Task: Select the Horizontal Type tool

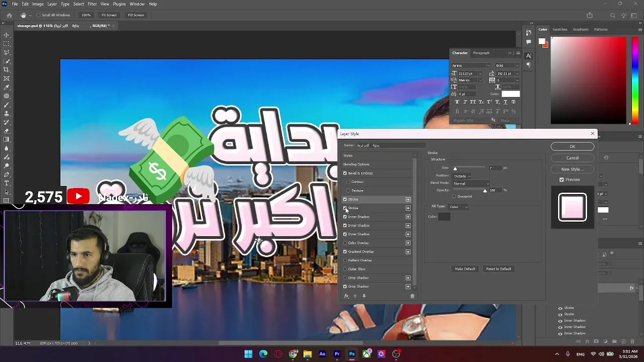Action: 7,183
